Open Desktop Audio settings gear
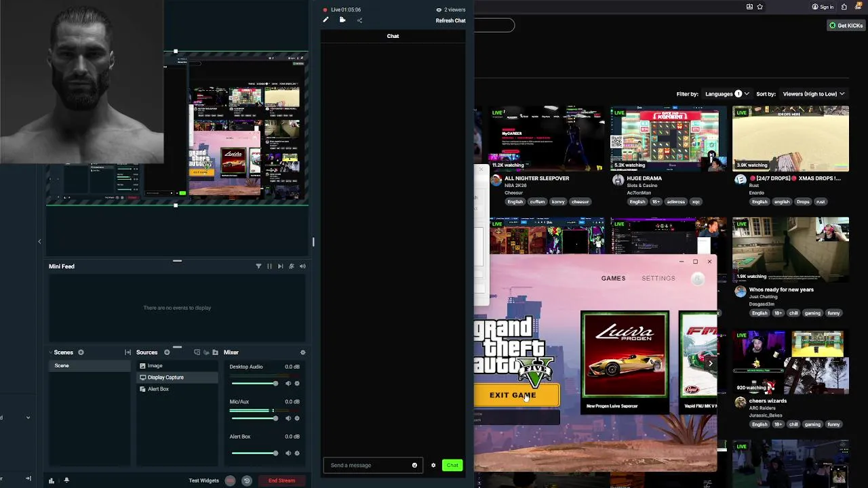Viewport: 868px width, 488px height. point(297,384)
